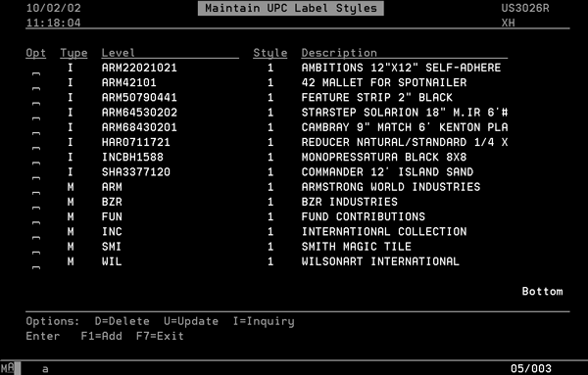Click the MA indicator in the status bar
588x375 pixels.
point(7,368)
